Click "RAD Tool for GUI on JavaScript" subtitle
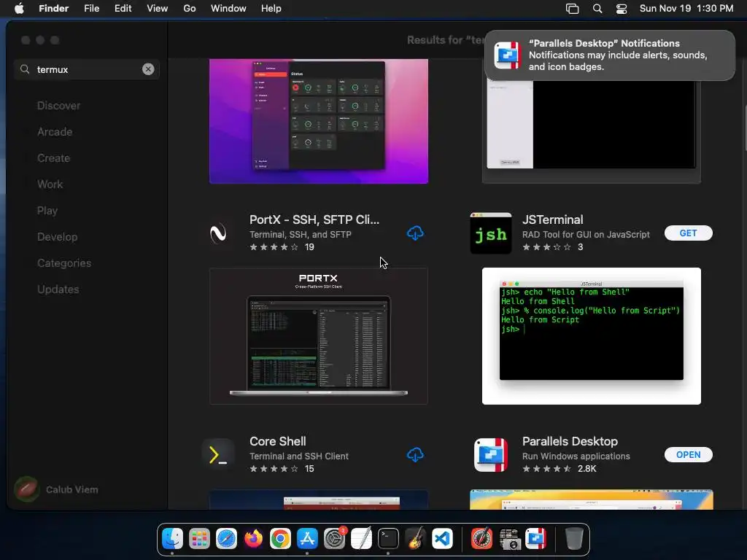Image resolution: width=747 pixels, height=560 pixels. (x=586, y=234)
